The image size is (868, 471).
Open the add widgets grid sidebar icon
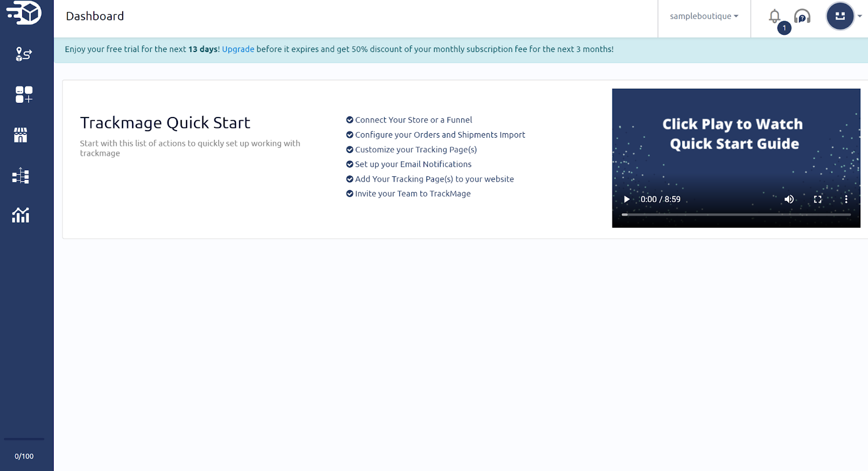click(x=24, y=94)
